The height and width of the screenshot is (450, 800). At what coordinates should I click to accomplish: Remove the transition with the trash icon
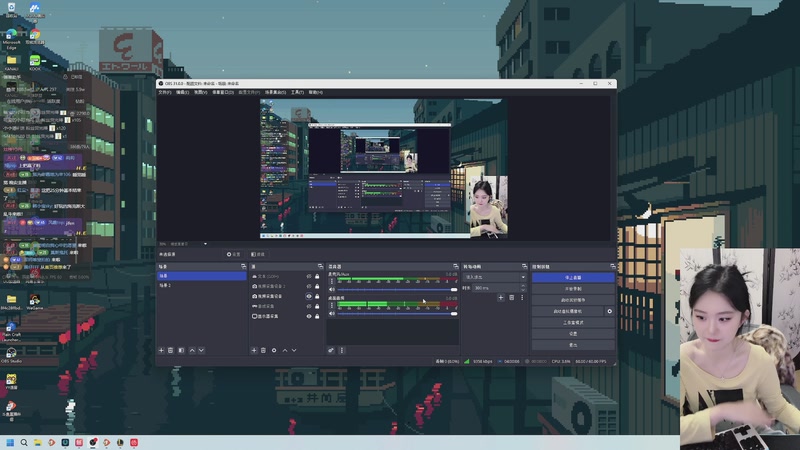coord(511,297)
